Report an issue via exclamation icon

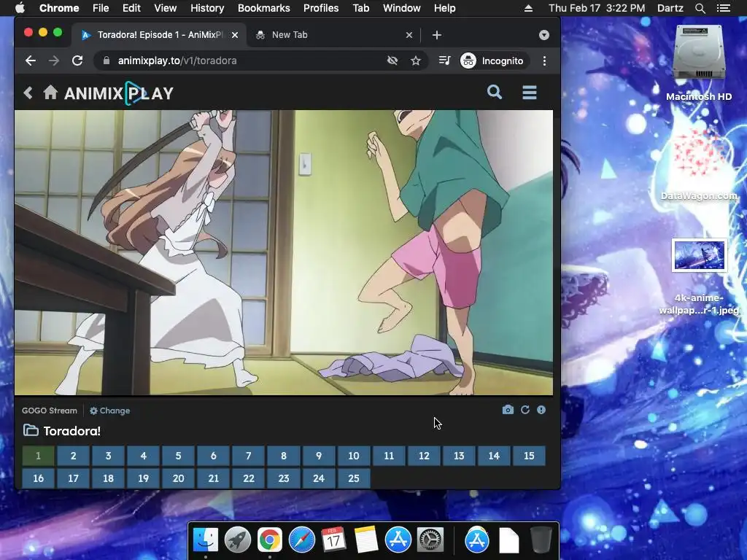(541, 410)
